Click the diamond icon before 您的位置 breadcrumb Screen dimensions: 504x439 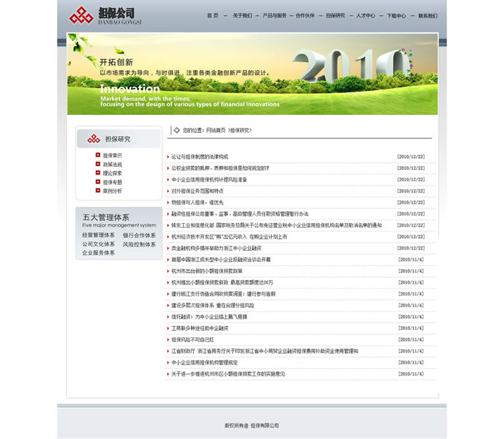click(x=176, y=130)
